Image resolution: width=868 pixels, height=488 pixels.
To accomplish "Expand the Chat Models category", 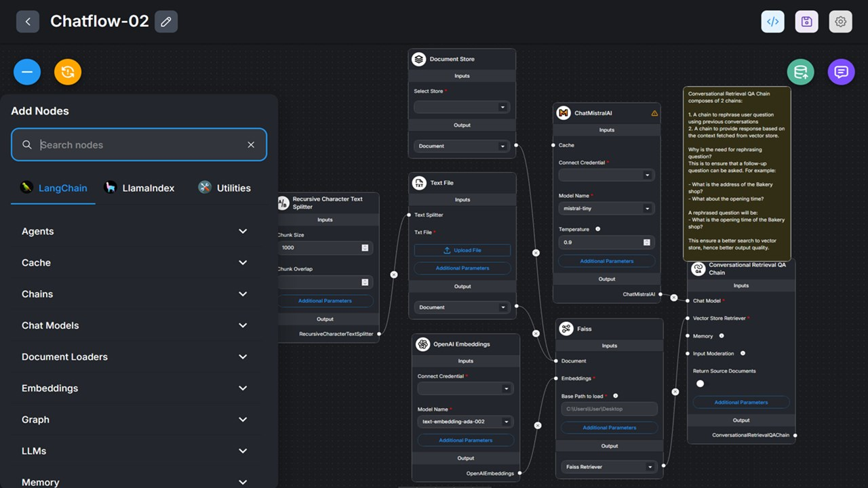I will (135, 325).
